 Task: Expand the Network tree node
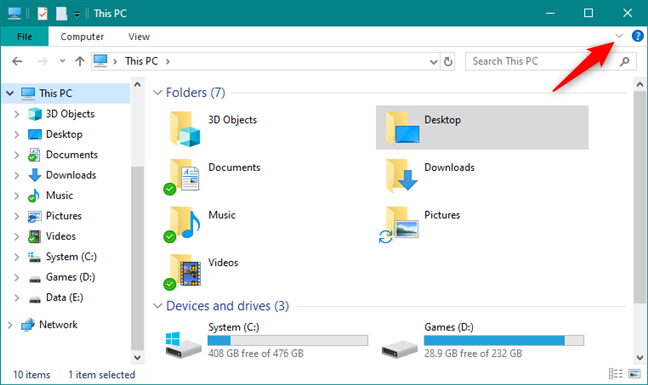[x=10, y=325]
